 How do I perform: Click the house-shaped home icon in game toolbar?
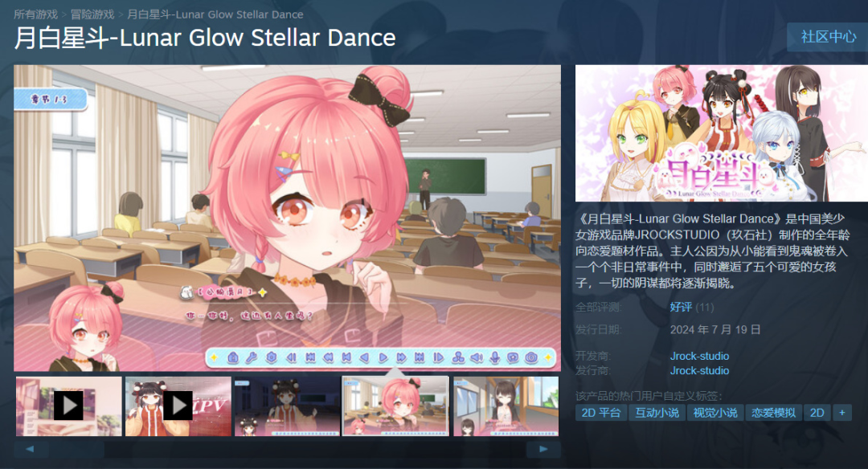click(233, 358)
